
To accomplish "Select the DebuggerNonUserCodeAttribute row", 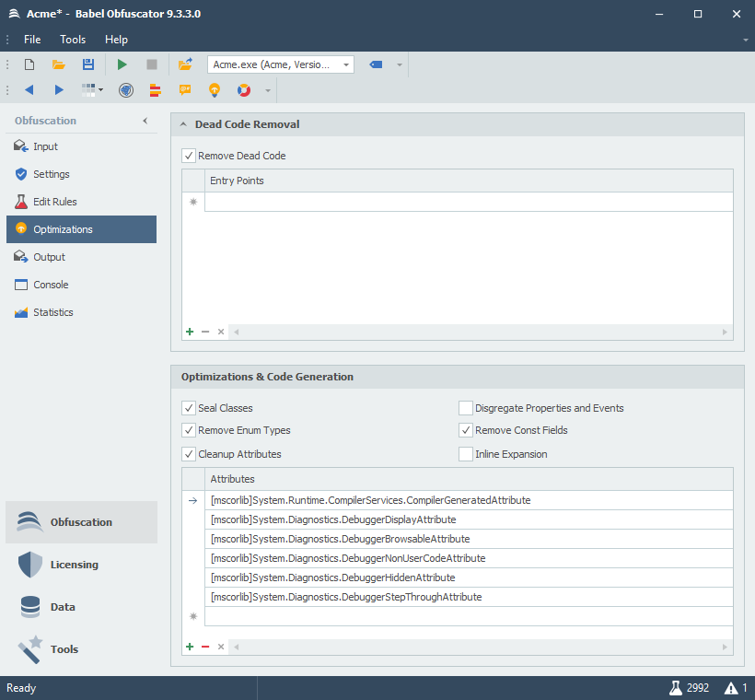I will pos(469,558).
